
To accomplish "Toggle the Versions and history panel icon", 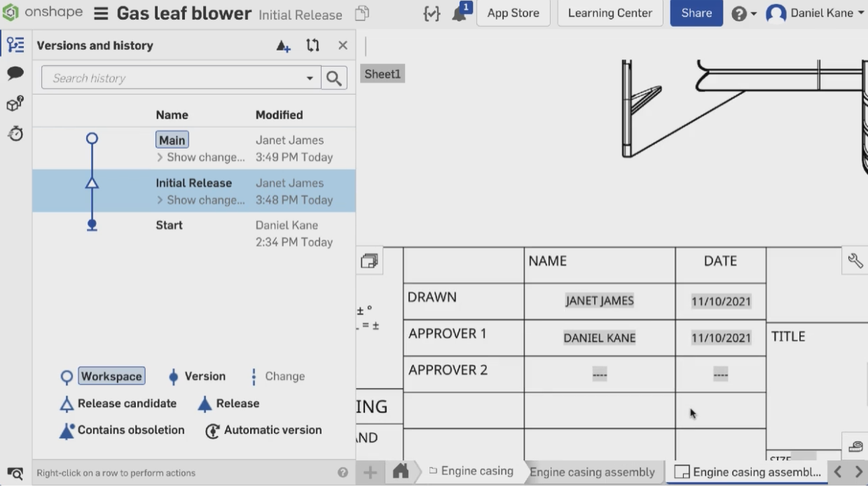I will pos(15,46).
